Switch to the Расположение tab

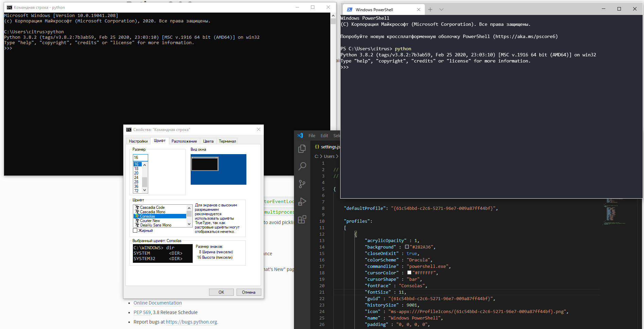pyautogui.click(x=184, y=141)
